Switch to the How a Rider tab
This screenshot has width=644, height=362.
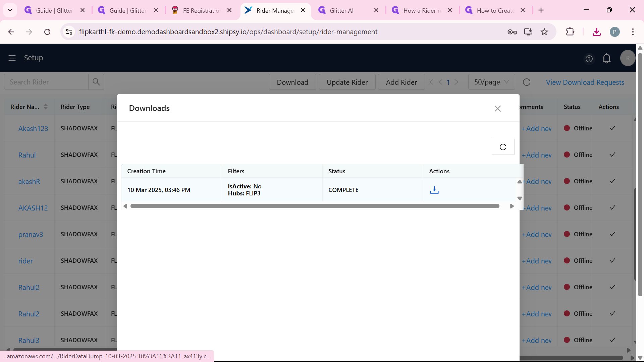422,10
